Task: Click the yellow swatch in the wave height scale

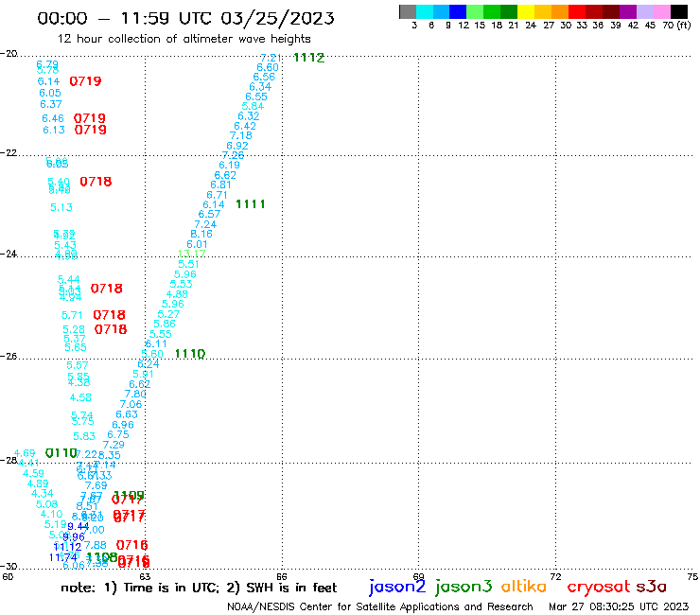Action: click(x=526, y=11)
